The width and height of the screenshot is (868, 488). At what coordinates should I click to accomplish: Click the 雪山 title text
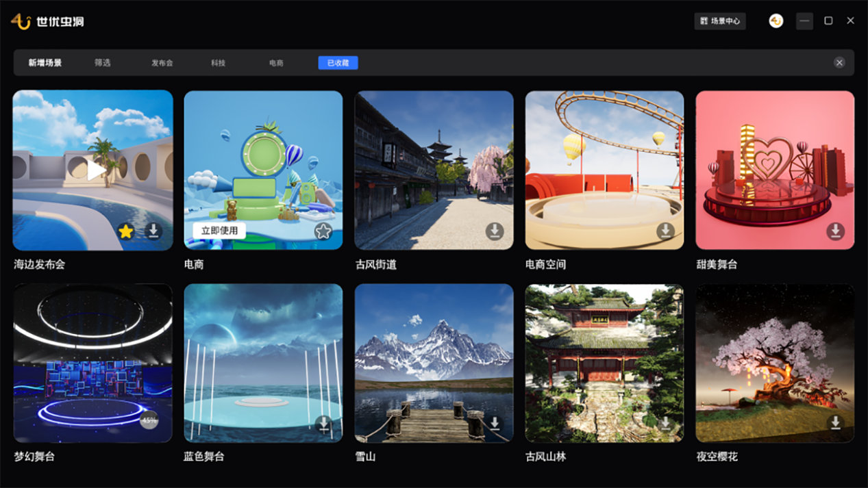(x=365, y=457)
